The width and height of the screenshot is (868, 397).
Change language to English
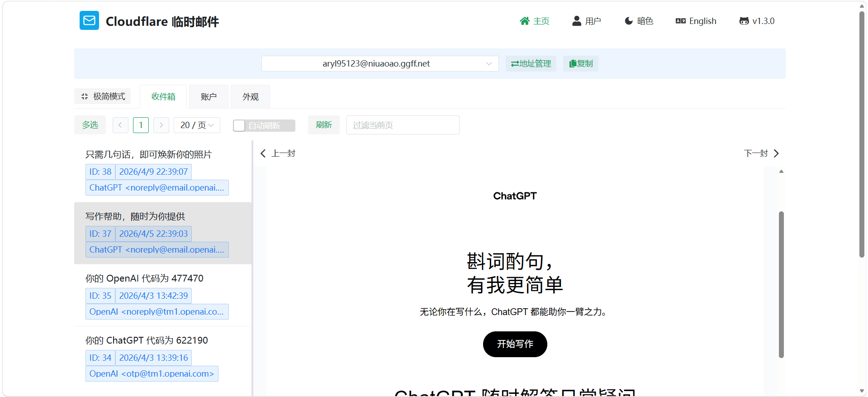tap(696, 21)
